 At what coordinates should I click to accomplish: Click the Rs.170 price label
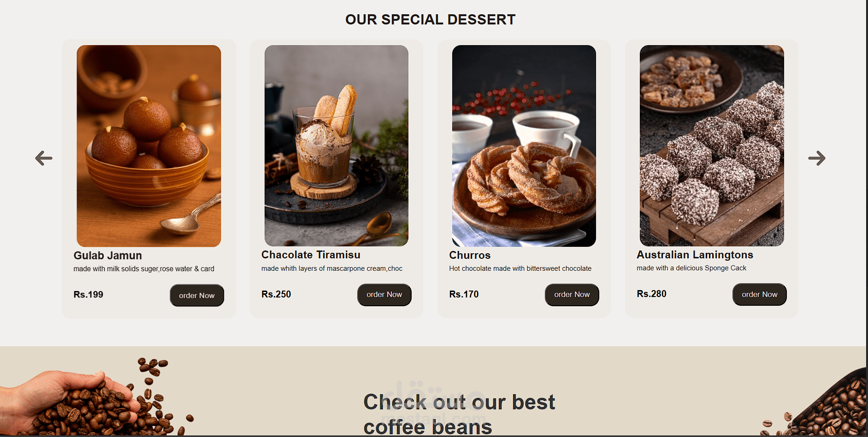[464, 294]
